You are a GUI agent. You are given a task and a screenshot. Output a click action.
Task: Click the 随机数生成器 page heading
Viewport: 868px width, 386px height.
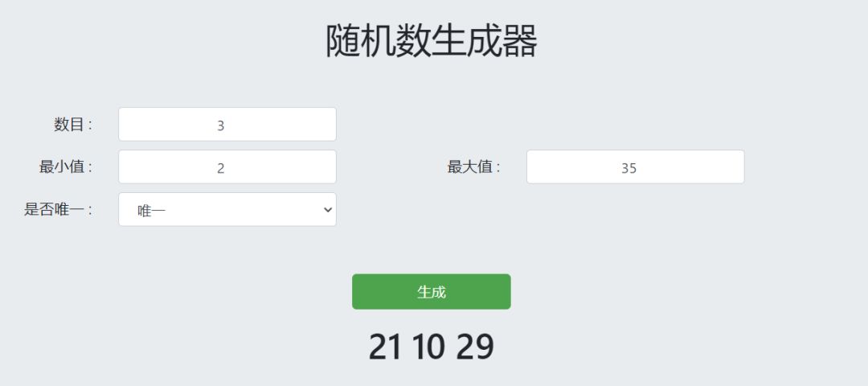tap(432, 42)
